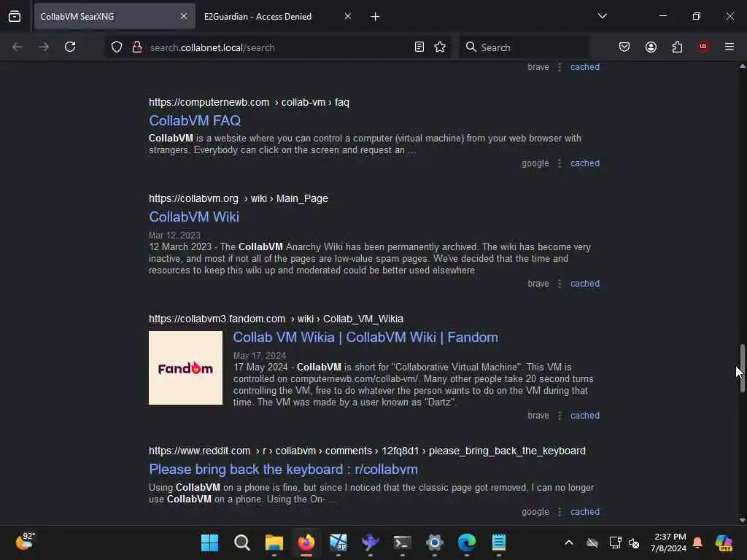The height and width of the screenshot is (560, 747).
Task: Open cached link for reddit result
Action: point(585,512)
